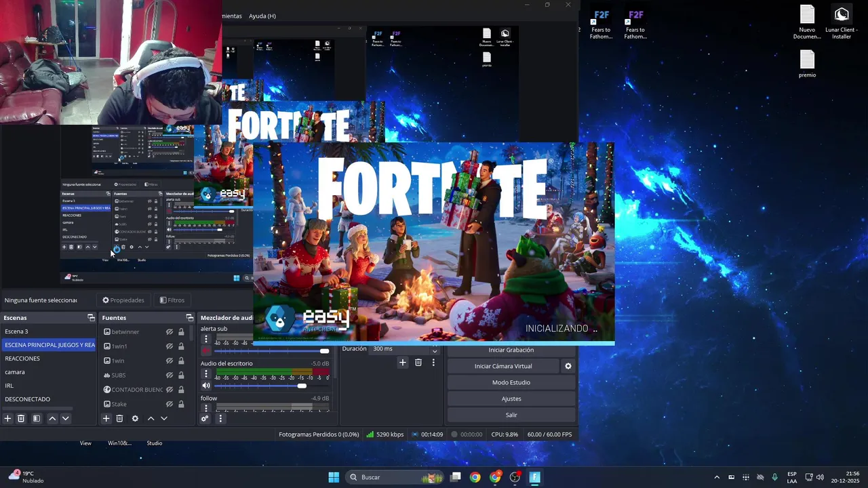The image size is (868, 488).
Task: Click Iniciar Grabación button
Action: coord(511,350)
